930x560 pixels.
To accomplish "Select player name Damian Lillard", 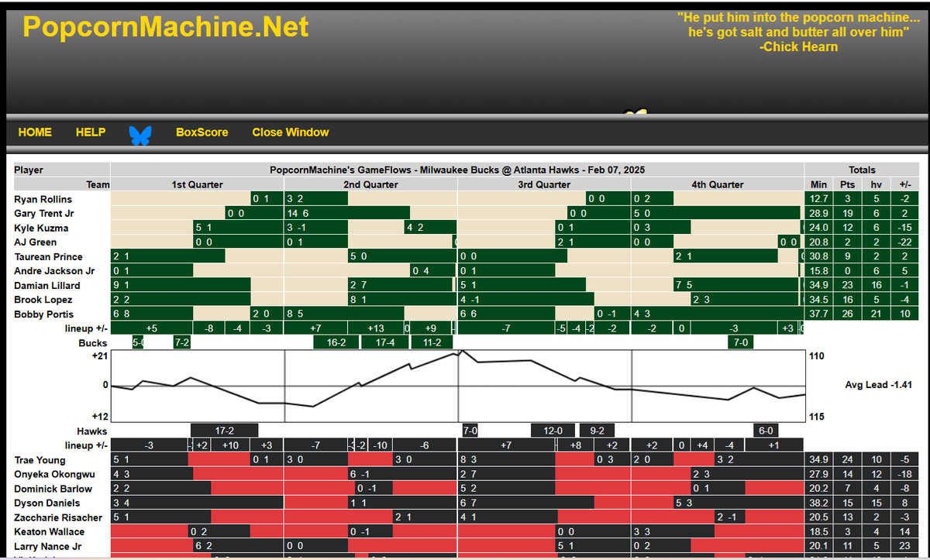I will click(46, 285).
